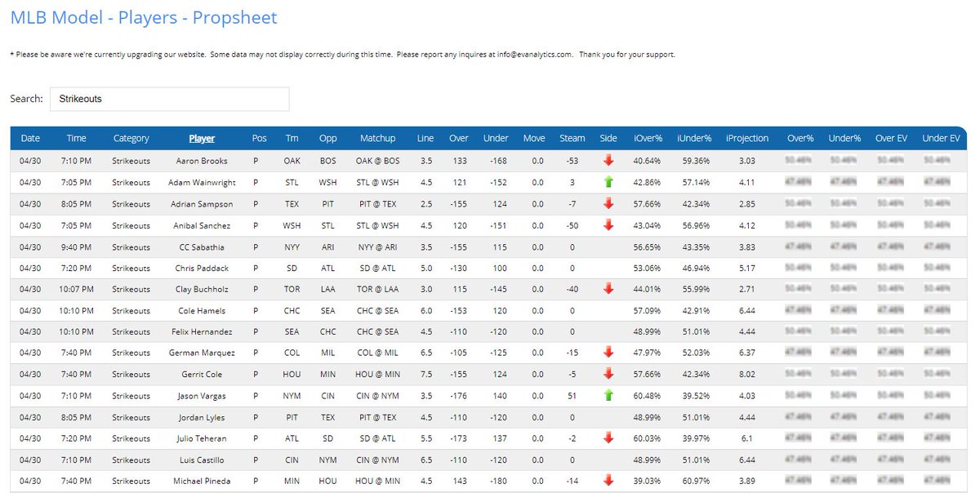Sort table by Time column header
Viewport: 980px width, 493px height.
(x=76, y=138)
